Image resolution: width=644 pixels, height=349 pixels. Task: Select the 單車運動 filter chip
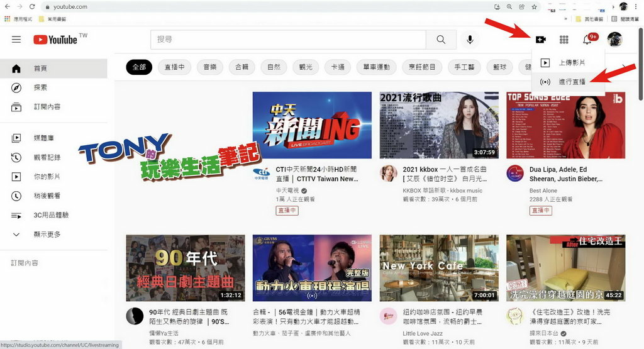377,67
